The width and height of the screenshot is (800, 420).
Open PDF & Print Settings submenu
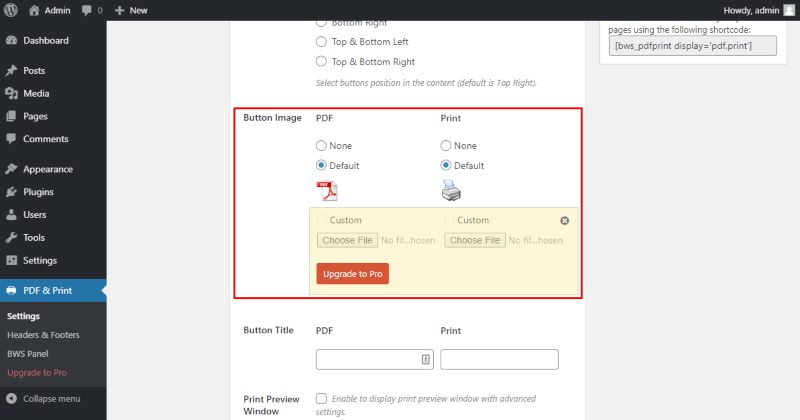23,316
